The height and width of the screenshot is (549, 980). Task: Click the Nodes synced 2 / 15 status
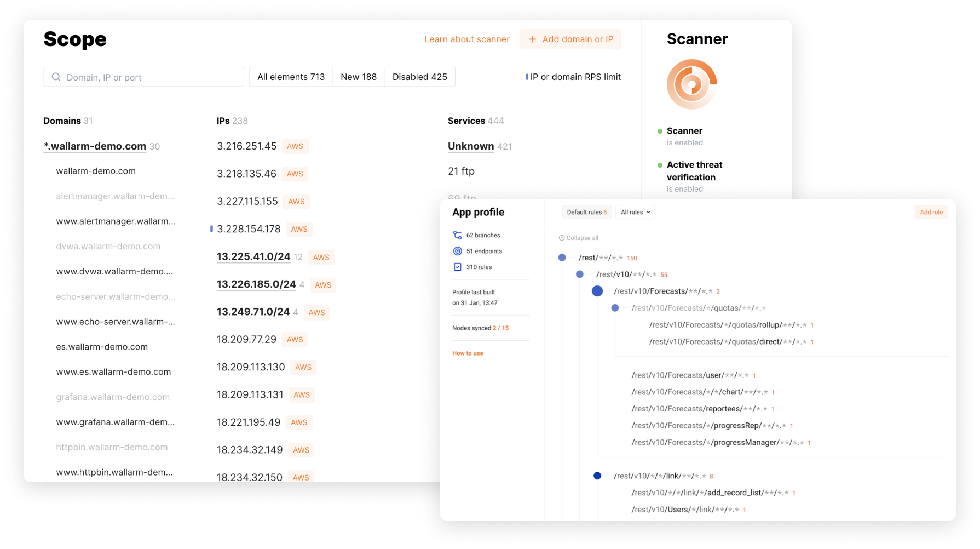tap(480, 328)
